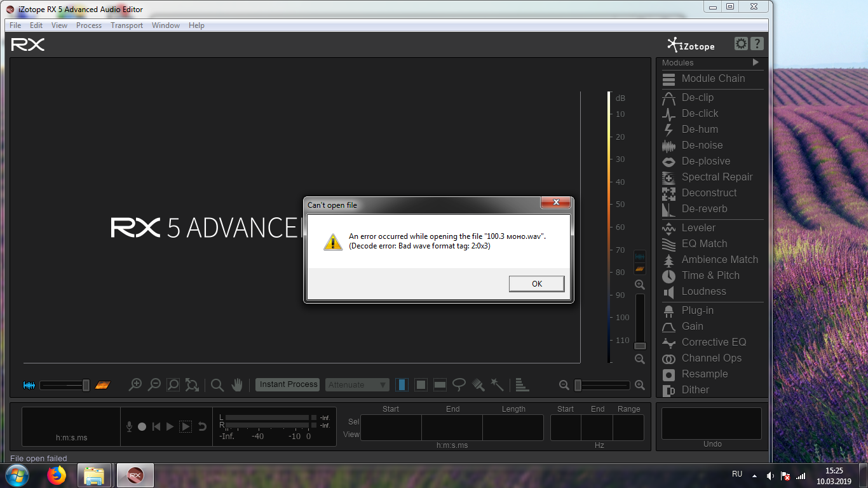Open the Plug-in module

click(712, 311)
